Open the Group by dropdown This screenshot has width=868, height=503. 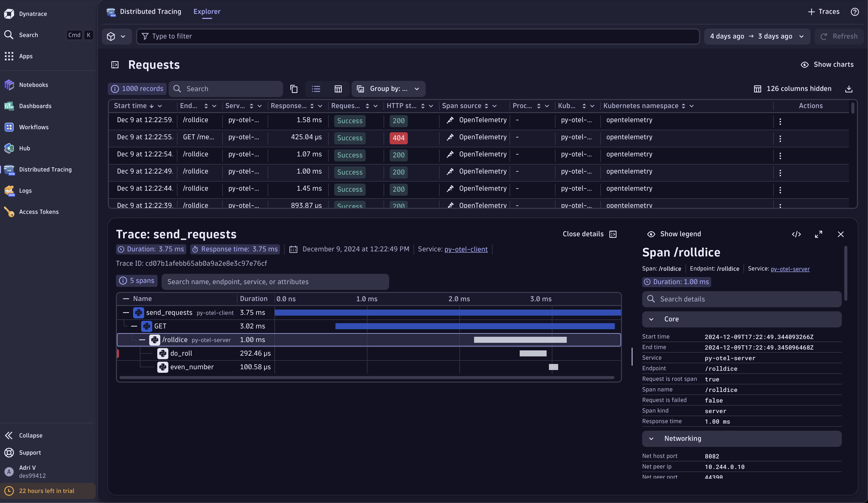point(388,89)
